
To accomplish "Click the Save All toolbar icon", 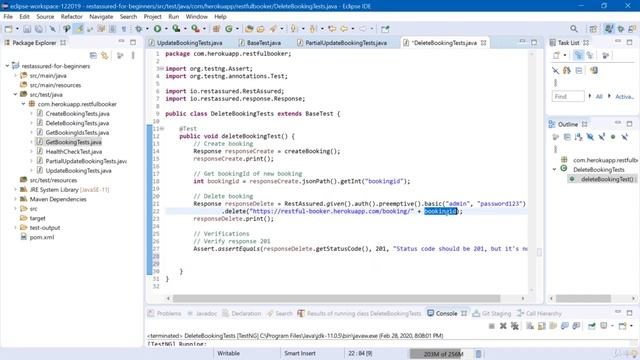I will (x=39, y=29).
